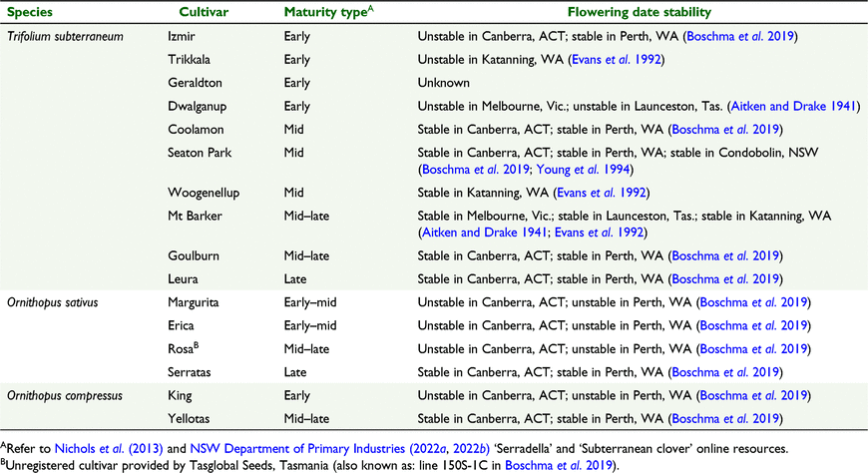The width and height of the screenshot is (868, 473).
Task: Click the Boschma et al. 2019 reference in Seaton Park row
Action: [476, 170]
